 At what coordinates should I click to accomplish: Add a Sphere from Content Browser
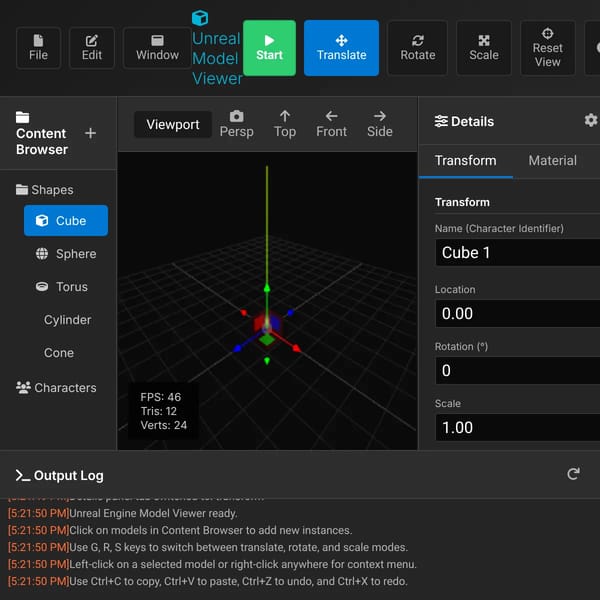click(x=66, y=254)
